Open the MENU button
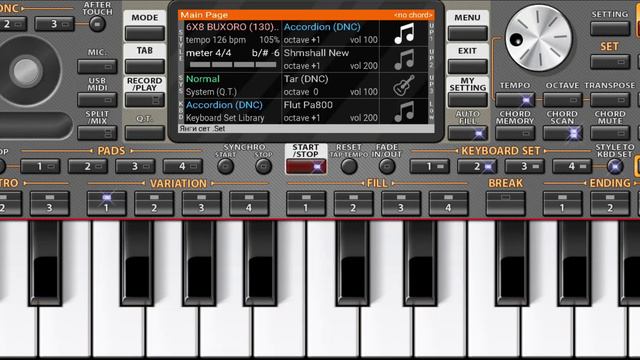This screenshot has height=360, width=640. click(468, 33)
